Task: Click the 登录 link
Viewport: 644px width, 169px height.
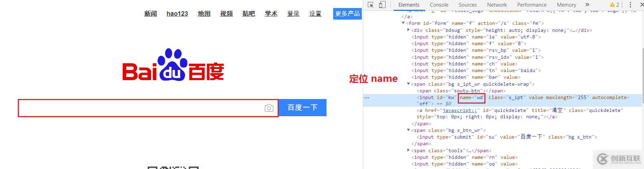Action: [x=293, y=14]
